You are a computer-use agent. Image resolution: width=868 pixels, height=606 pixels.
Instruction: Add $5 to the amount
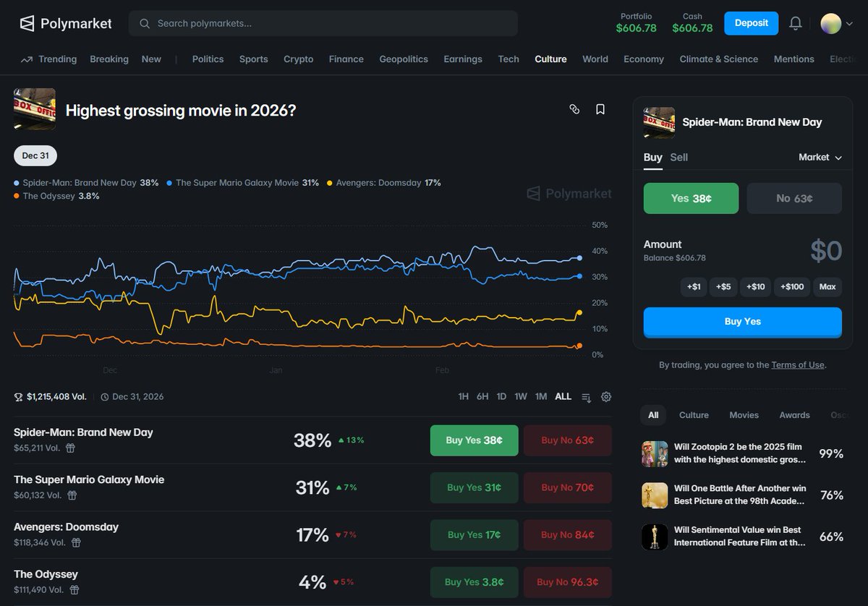[723, 287]
